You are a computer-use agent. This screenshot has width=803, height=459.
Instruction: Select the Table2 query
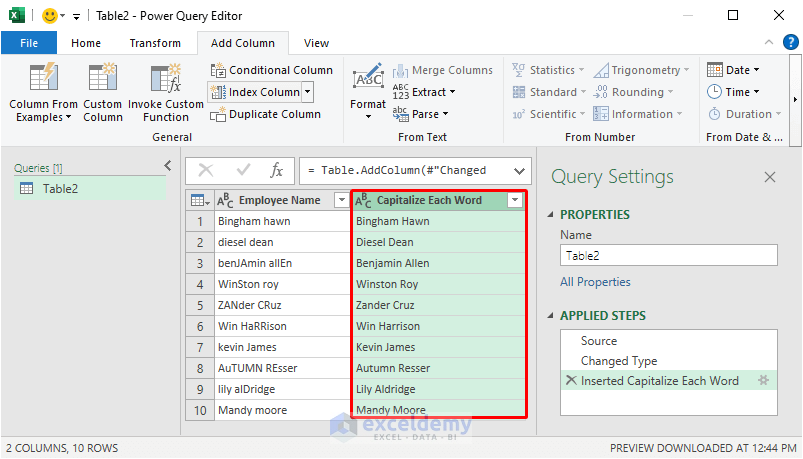pos(90,189)
